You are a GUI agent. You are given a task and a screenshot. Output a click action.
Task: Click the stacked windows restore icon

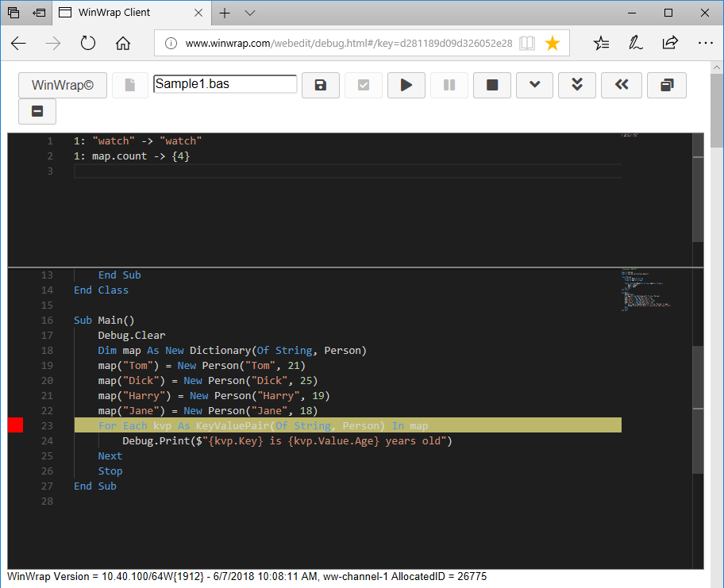pyautogui.click(x=667, y=85)
